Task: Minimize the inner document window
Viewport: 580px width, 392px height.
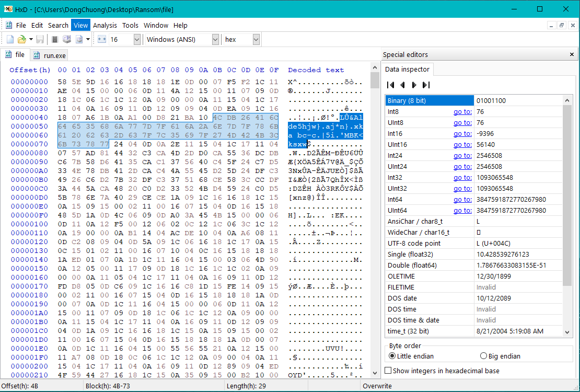Action: (x=551, y=26)
